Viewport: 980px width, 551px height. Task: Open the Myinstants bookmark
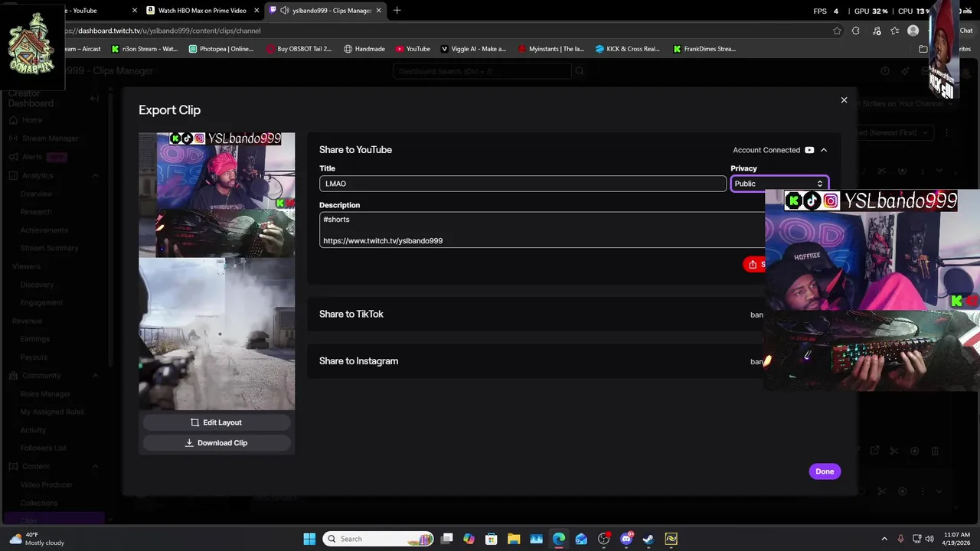tap(551, 49)
